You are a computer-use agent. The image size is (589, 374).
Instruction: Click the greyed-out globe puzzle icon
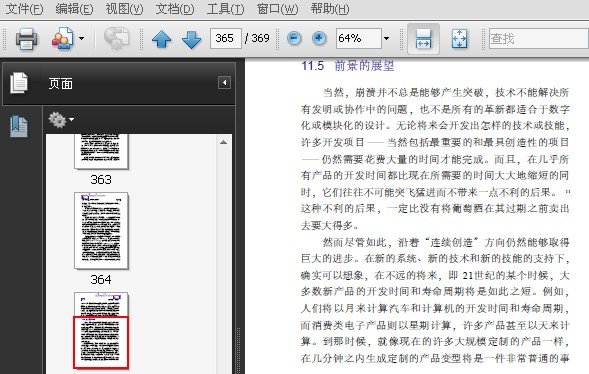[x=116, y=38]
